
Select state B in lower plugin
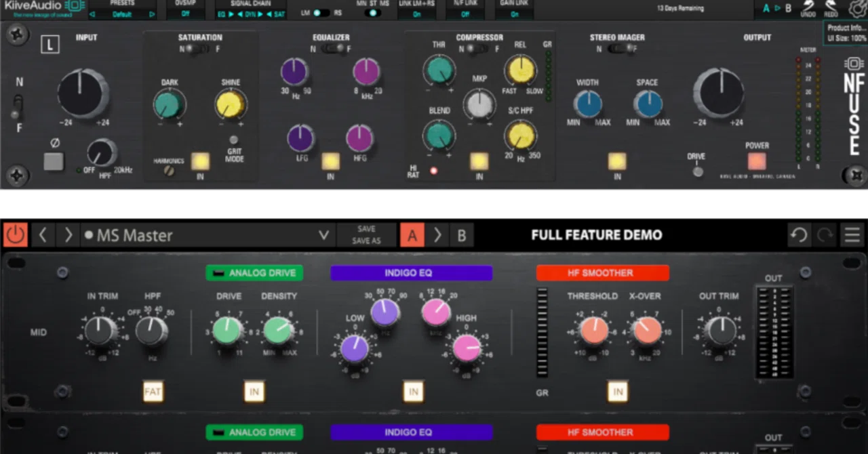coord(462,235)
